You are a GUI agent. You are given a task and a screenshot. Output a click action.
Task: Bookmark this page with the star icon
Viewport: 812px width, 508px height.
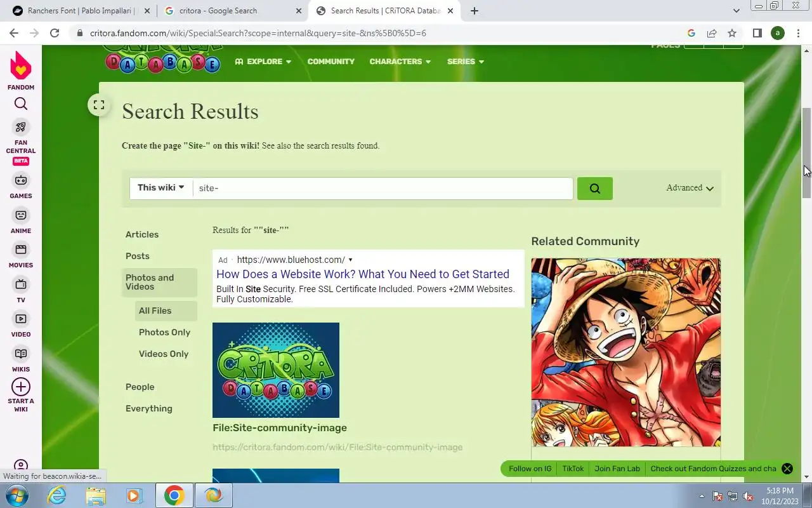tap(732, 33)
